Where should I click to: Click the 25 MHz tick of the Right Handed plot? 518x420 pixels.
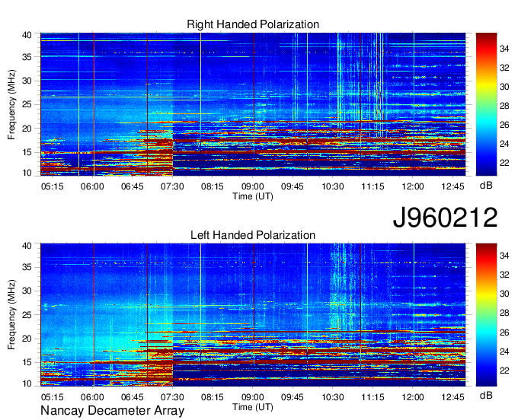click(27, 104)
